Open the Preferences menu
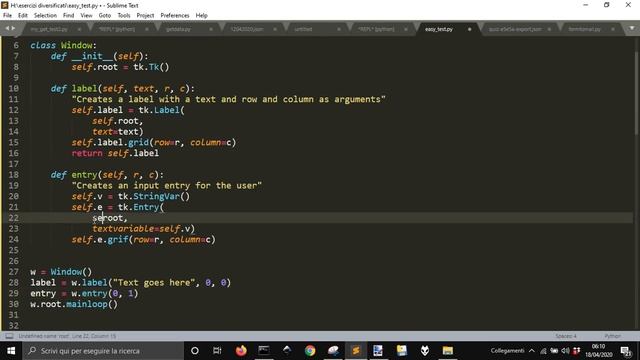Screen dimensions: 640x360 (x=175, y=16)
